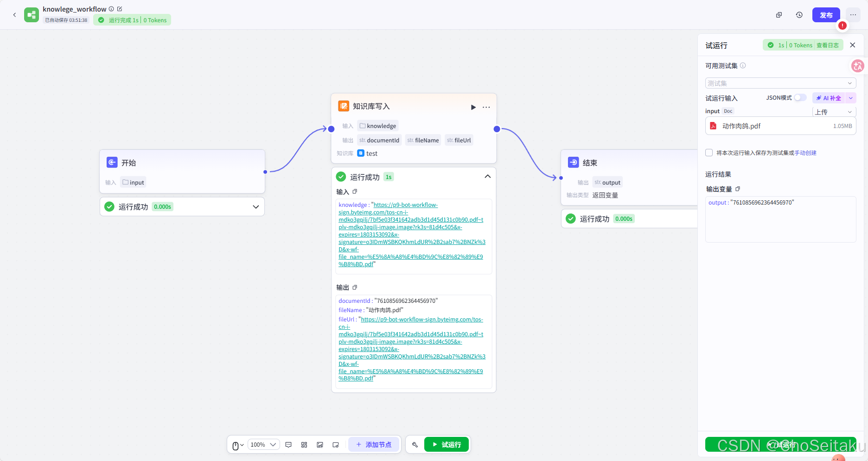This screenshot has height=461, width=868.
Task: Expand the 开始 node run result
Action: pyautogui.click(x=256, y=207)
